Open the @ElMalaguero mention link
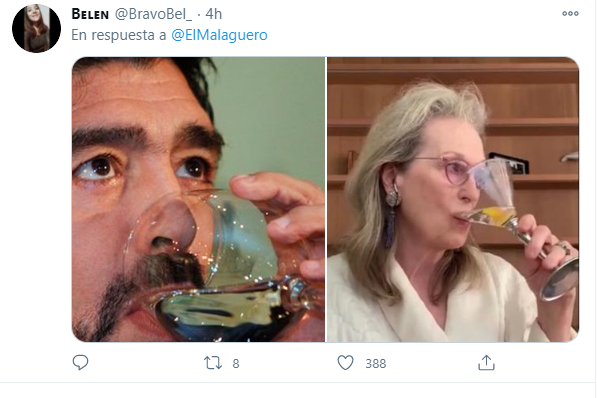The width and height of the screenshot is (597, 398). [219, 35]
